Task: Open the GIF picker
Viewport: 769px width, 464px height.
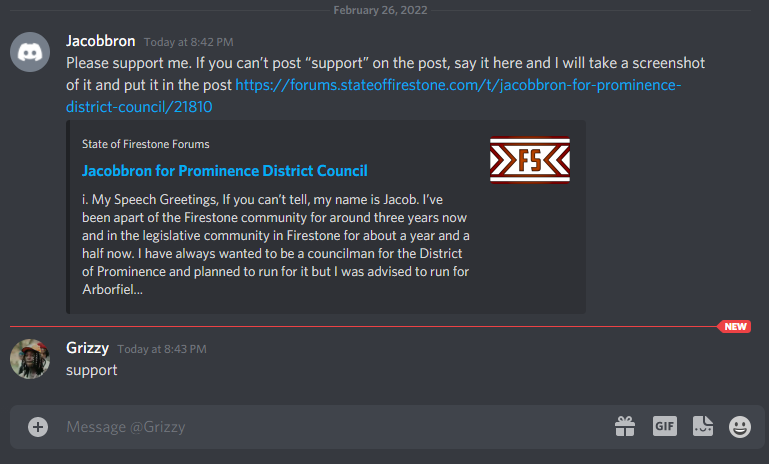Action: tap(665, 426)
